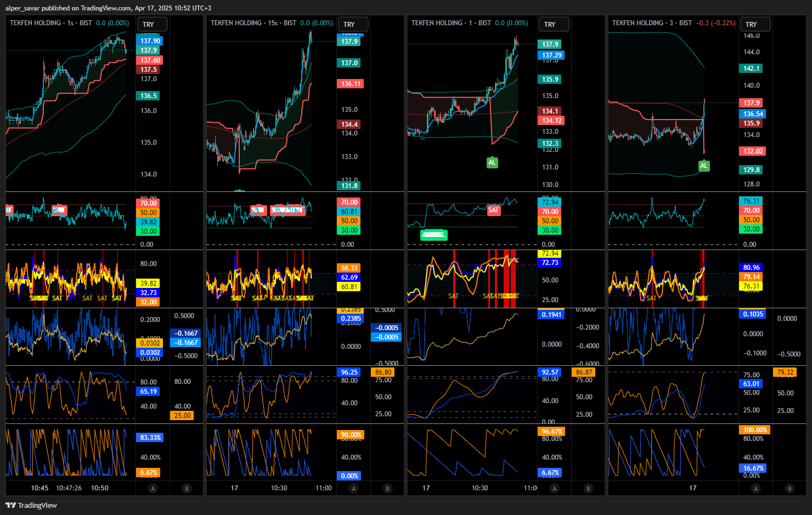The width and height of the screenshot is (812, 515).
Task: Select teal 136.5 price label in 1s chart
Action: [148, 96]
